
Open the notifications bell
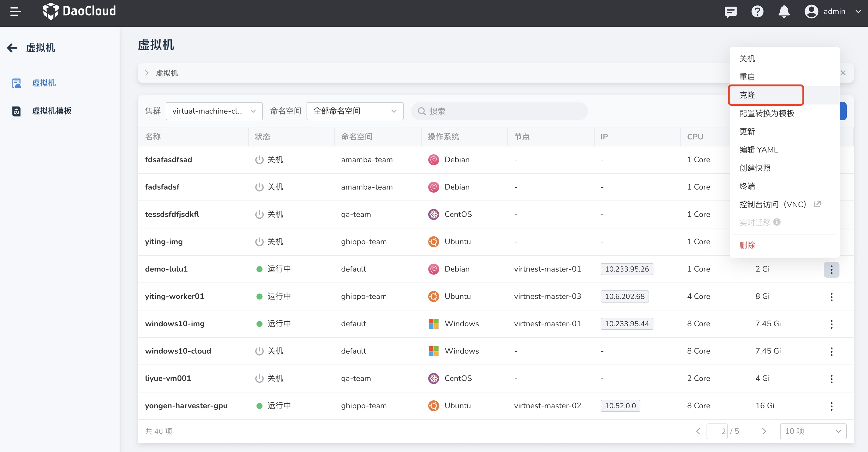tap(784, 12)
